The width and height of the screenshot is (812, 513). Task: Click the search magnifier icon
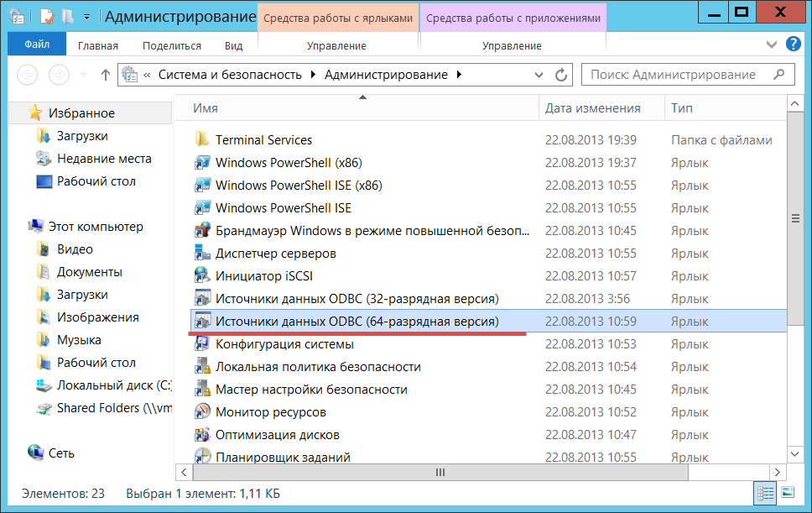pos(778,75)
